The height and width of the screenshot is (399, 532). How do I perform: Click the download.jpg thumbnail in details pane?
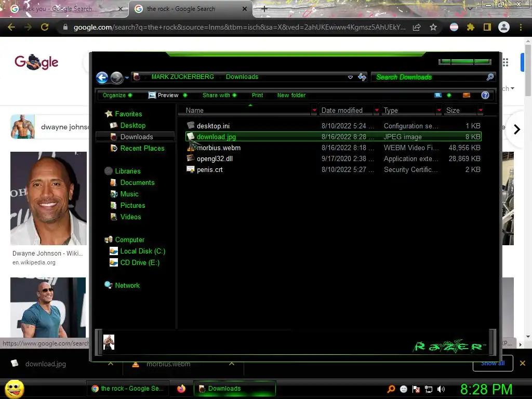coord(109,342)
